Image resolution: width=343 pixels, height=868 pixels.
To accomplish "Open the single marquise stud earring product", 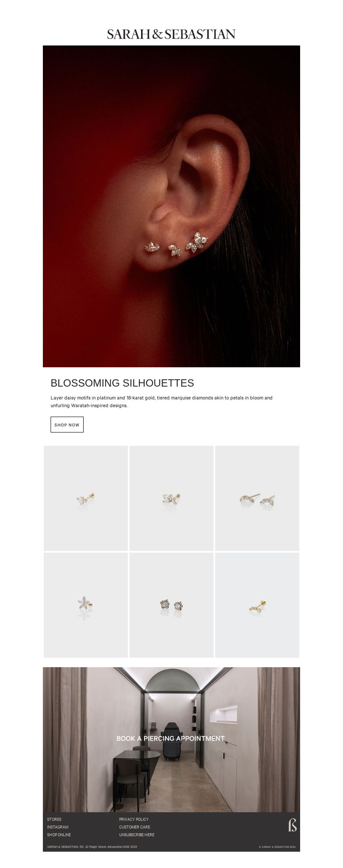I will (86, 498).
